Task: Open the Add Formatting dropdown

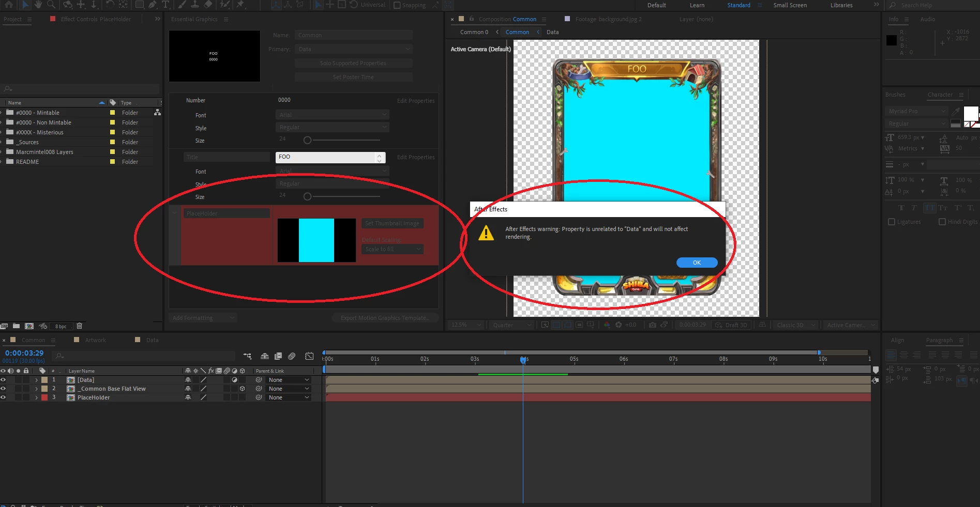Action: pyautogui.click(x=203, y=318)
